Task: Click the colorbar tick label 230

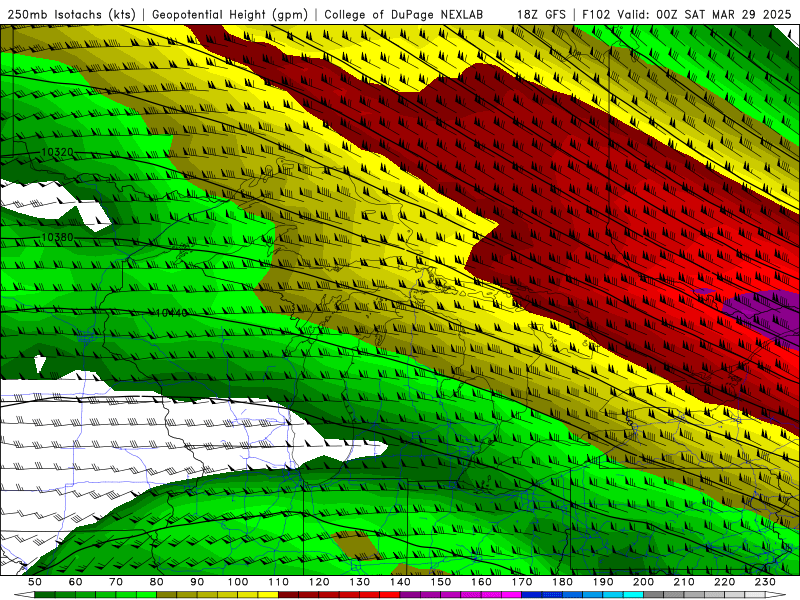Action: 765,582
